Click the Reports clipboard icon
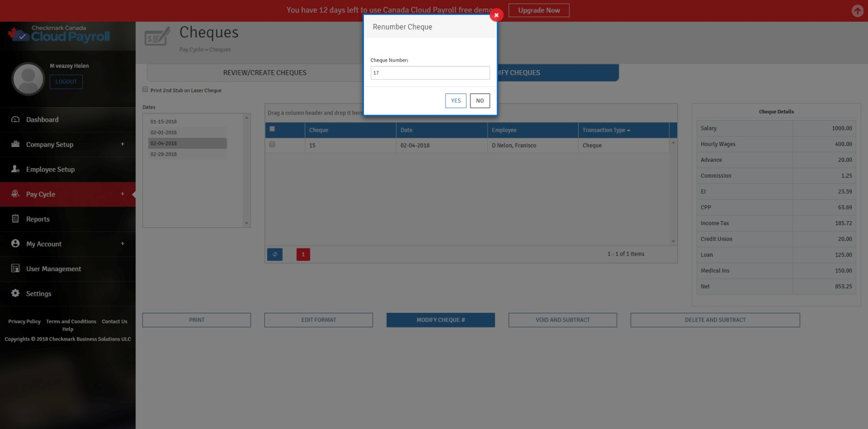This screenshot has width=868, height=429. 15,219
